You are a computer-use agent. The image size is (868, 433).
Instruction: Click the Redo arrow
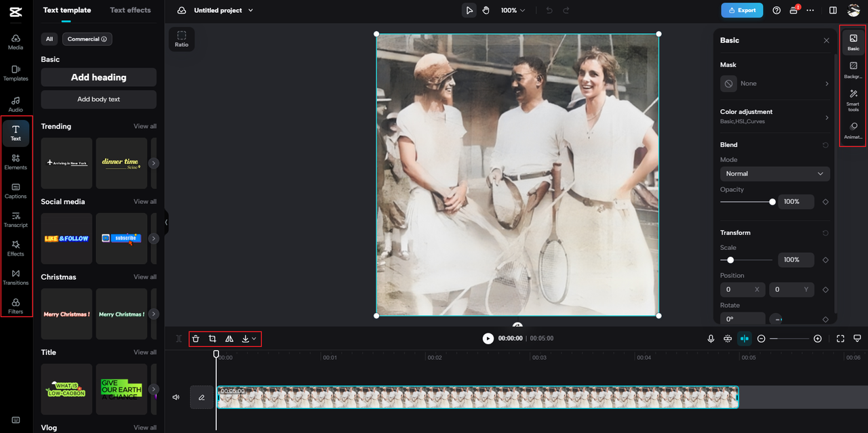pos(566,10)
